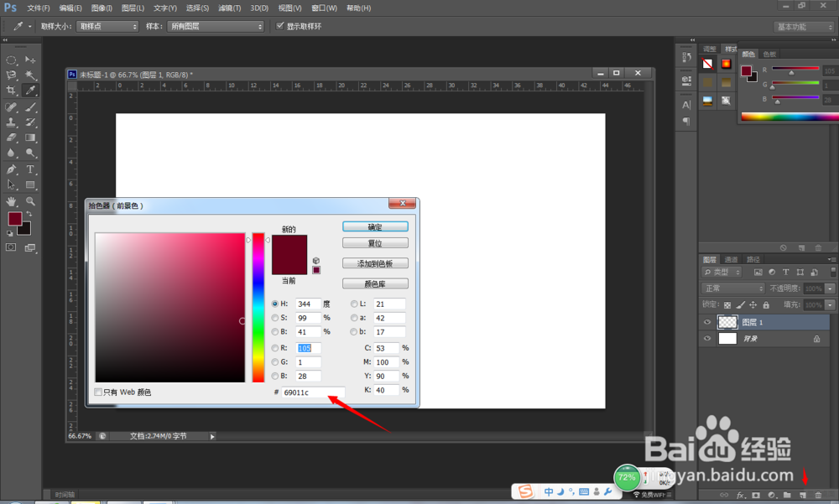Select the R red radio button

click(275, 348)
